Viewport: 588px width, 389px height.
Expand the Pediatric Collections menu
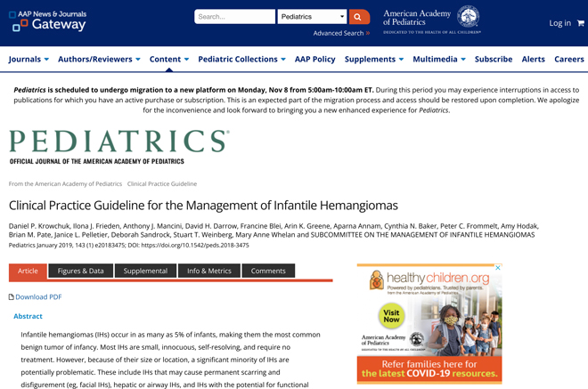click(x=241, y=60)
